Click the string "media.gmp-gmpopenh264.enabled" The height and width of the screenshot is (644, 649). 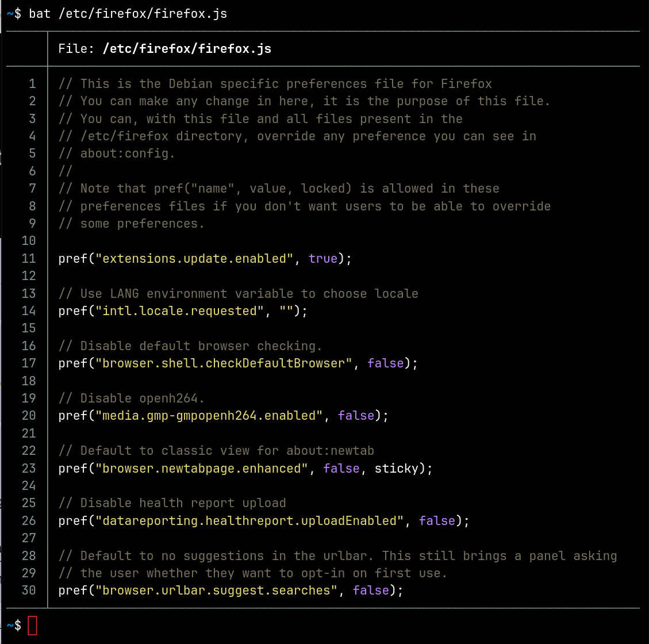[209, 416]
